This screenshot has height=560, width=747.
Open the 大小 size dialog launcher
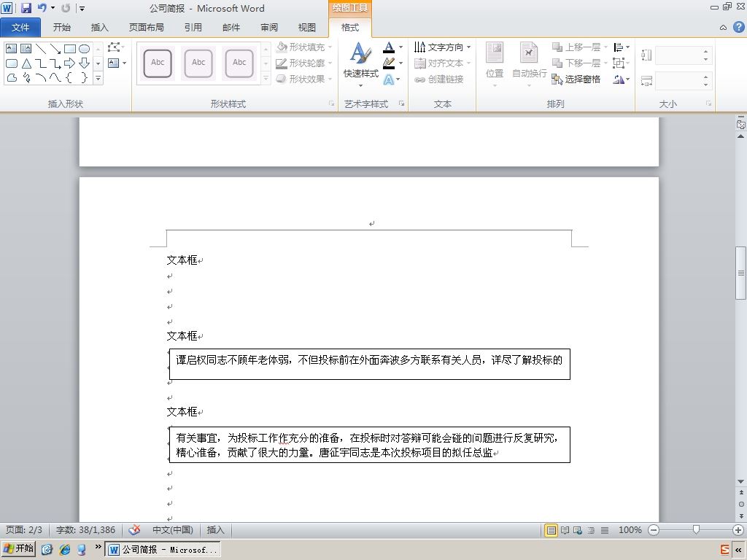point(709,104)
